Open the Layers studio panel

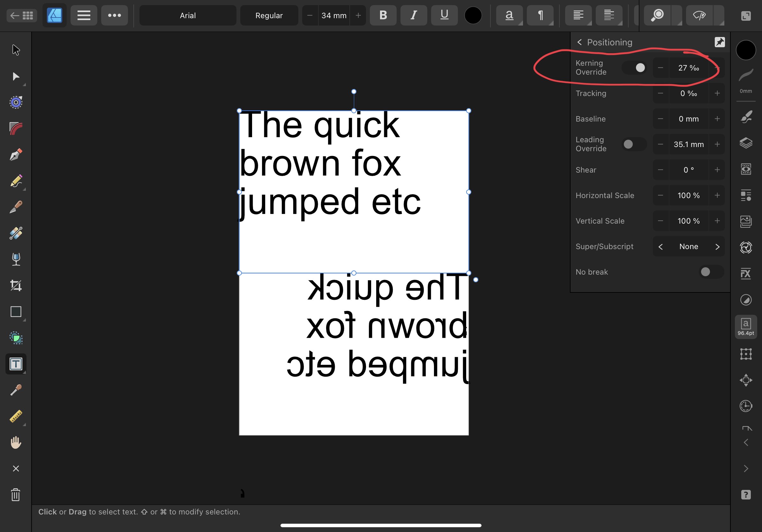(745, 143)
